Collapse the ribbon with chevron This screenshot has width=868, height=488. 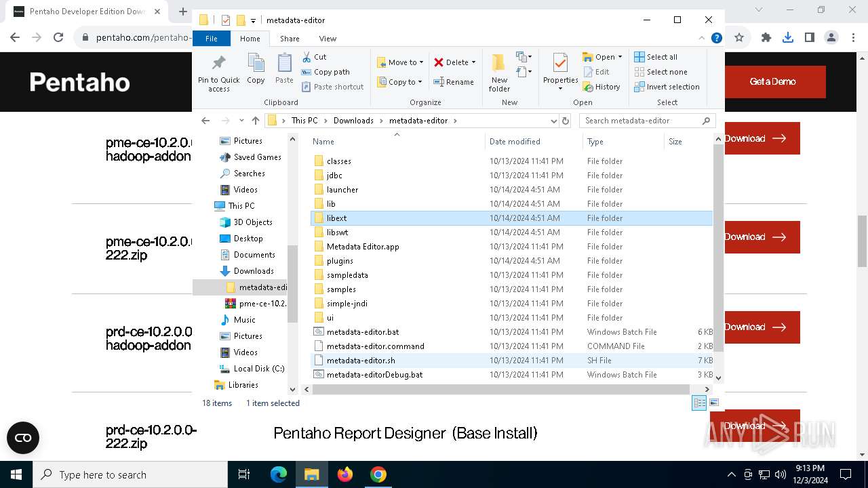702,38
